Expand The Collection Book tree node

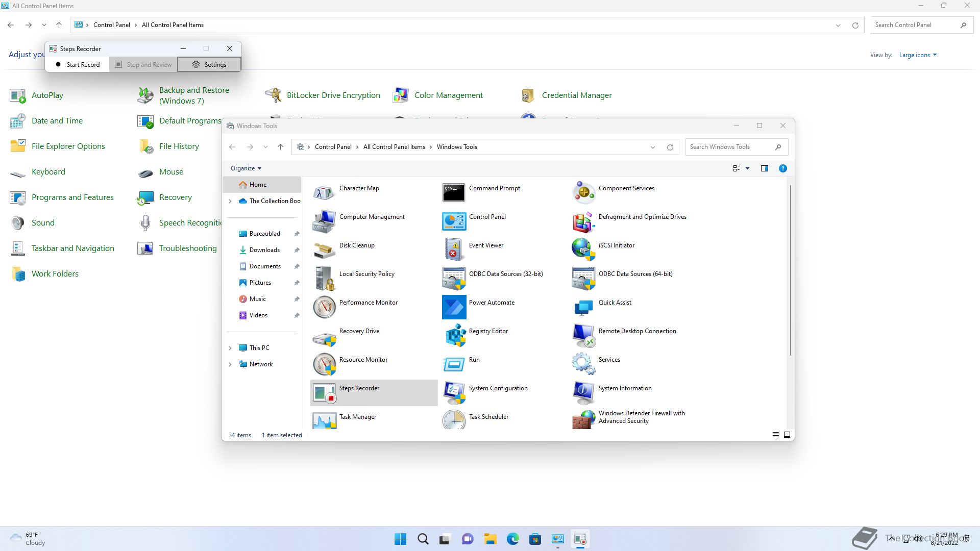click(230, 201)
